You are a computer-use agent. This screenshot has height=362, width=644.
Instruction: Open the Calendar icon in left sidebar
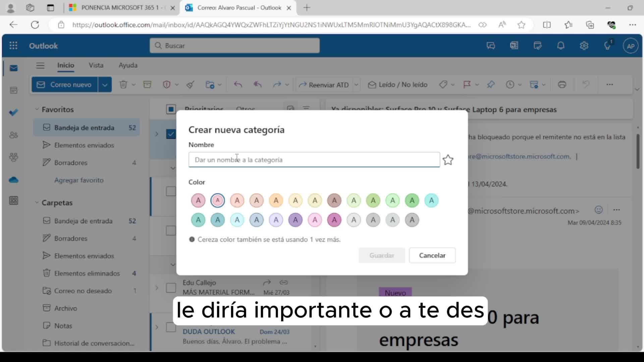point(13,90)
